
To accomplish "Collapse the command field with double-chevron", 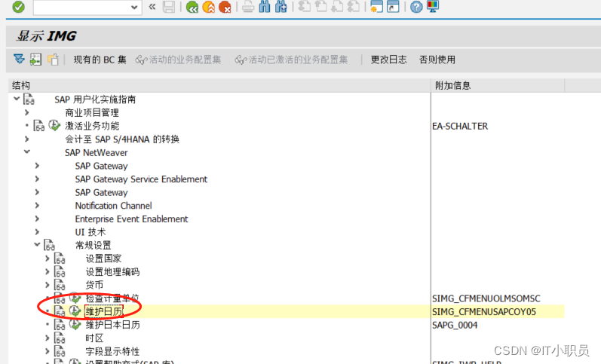I will 152,7.
